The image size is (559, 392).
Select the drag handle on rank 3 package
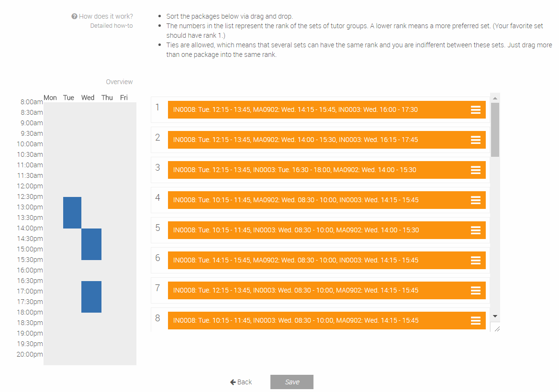coord(476,170)
